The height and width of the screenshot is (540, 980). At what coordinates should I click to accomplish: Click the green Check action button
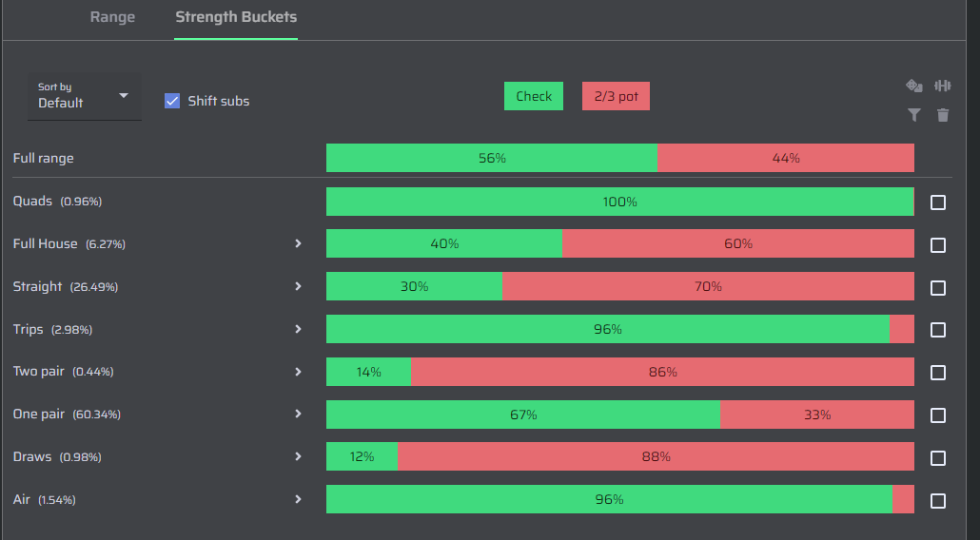point(534,96)
